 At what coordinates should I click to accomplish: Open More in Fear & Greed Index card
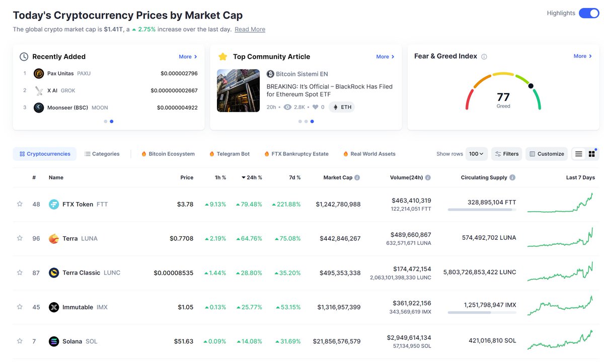pyautogui.click(x=582, y=56)
